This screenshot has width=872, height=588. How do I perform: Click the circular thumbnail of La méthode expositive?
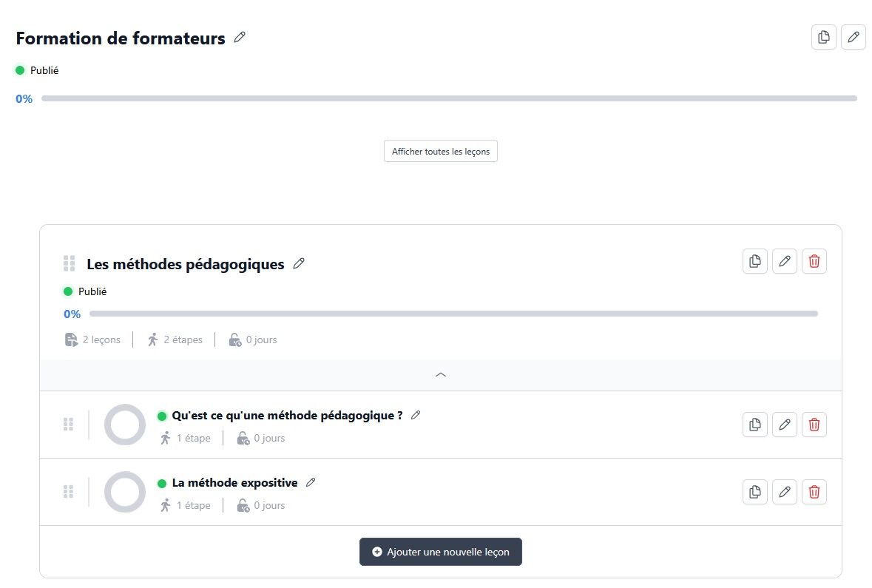click(124, 492)
